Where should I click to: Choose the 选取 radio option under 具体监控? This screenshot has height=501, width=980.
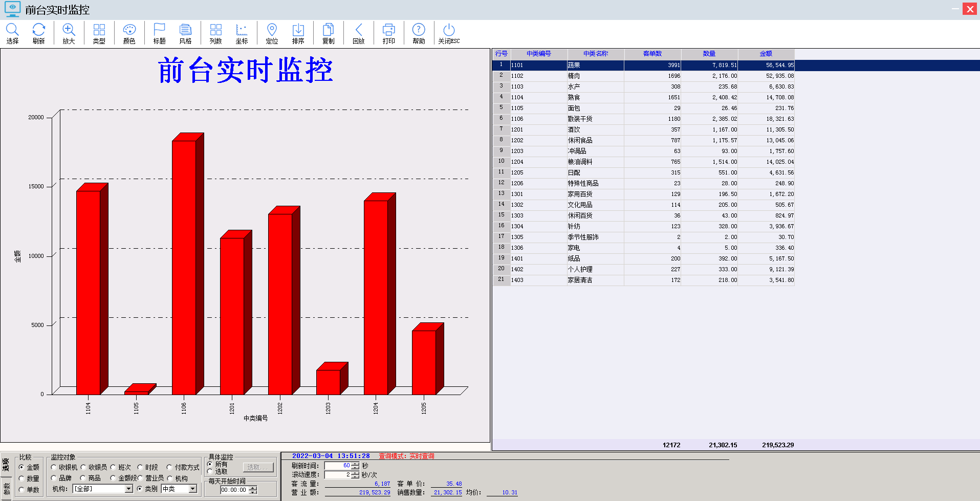click(210, 471)
